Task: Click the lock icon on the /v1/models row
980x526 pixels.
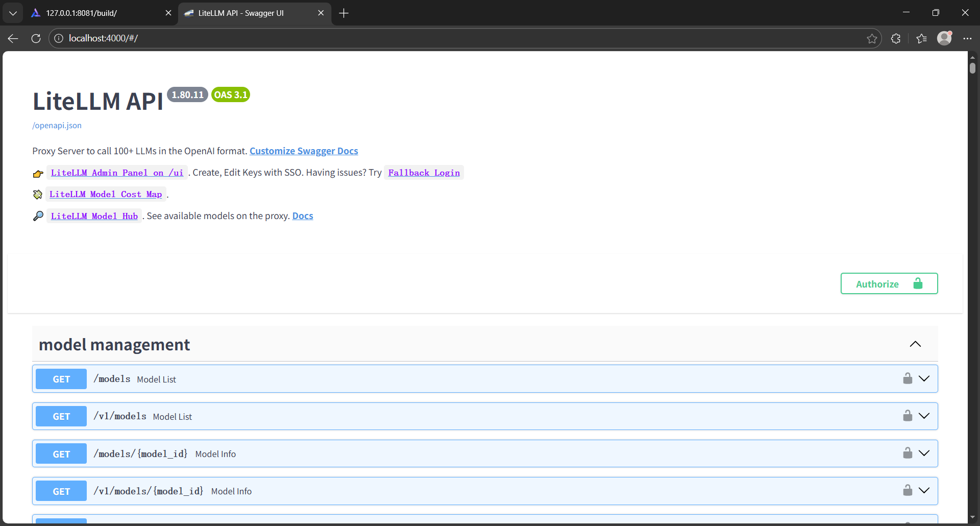Action: click(908, 415)
